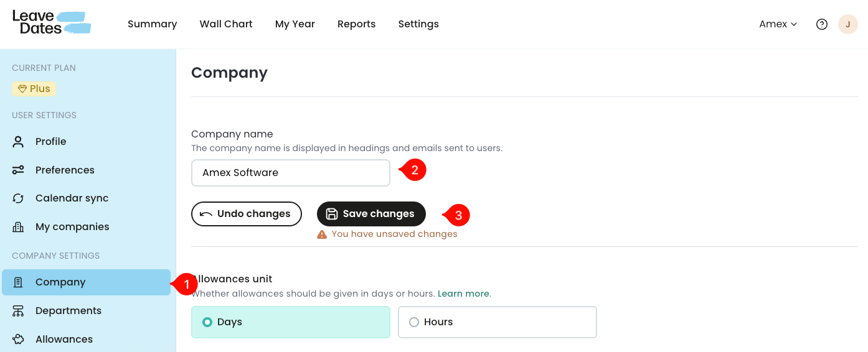This screenshot has width=868, height=352.
Task: Click the Undo changes button
Action: click(247, 214)
